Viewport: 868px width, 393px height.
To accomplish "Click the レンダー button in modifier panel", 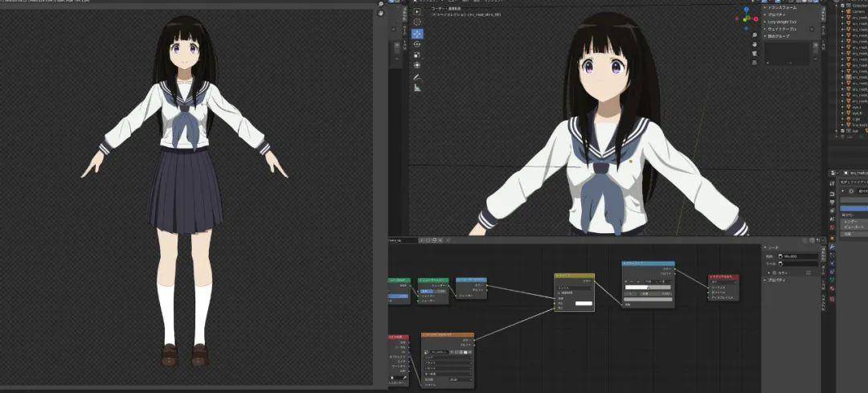I will 853,221.
